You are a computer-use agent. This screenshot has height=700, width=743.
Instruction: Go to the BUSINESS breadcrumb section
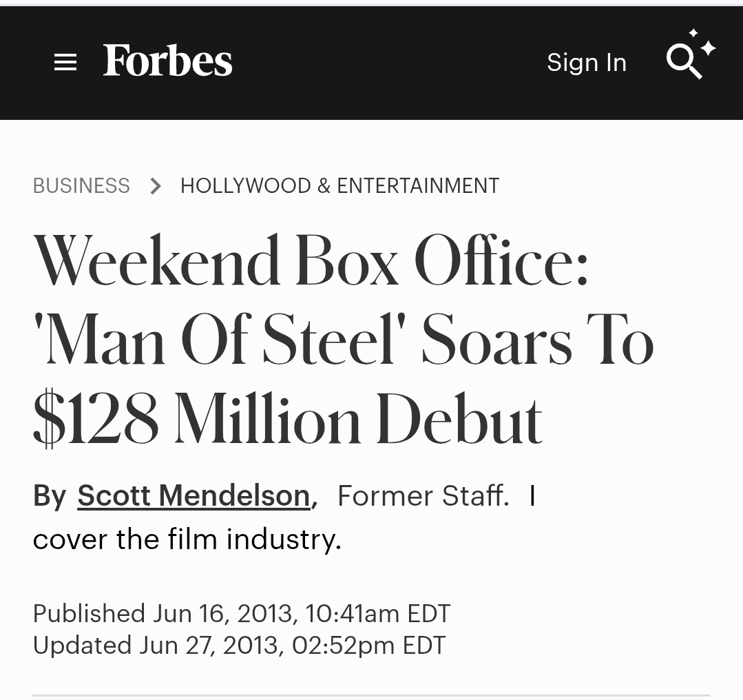(x=81, y=185)
